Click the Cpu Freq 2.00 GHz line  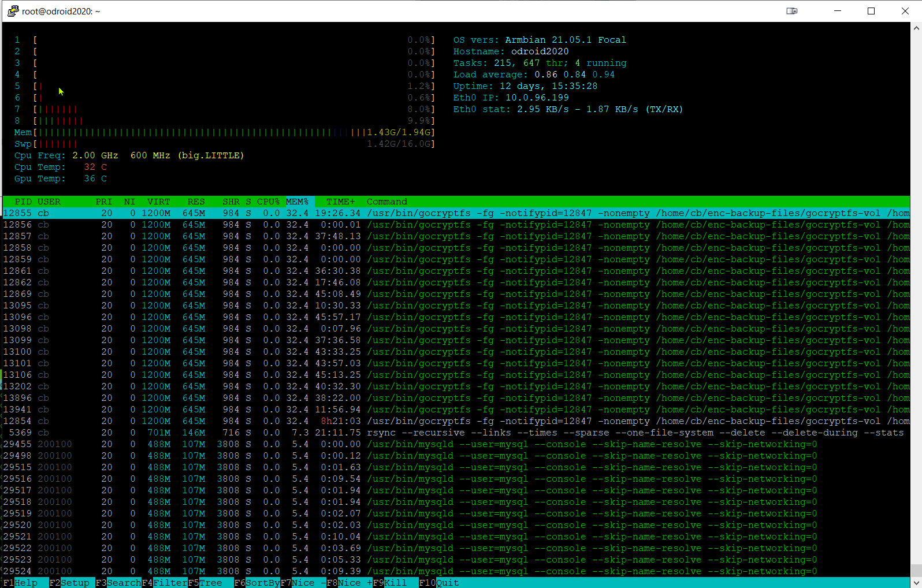tap(129, 155)
